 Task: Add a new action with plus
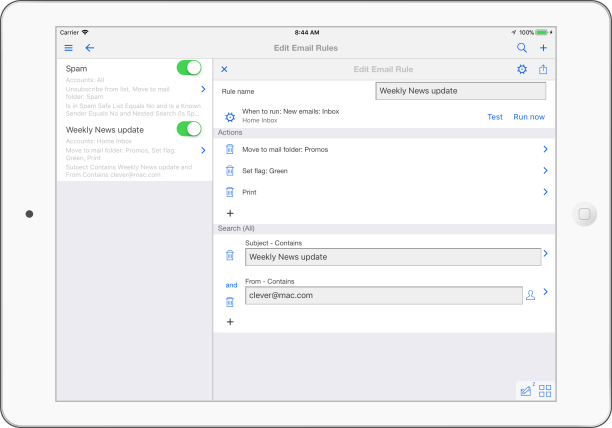pyautogui.click(x=230, y=213)
